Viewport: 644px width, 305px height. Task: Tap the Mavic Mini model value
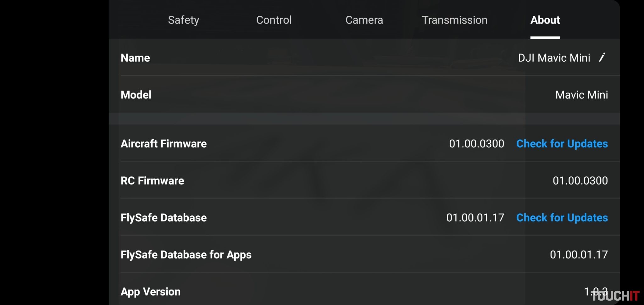point(581,95)
